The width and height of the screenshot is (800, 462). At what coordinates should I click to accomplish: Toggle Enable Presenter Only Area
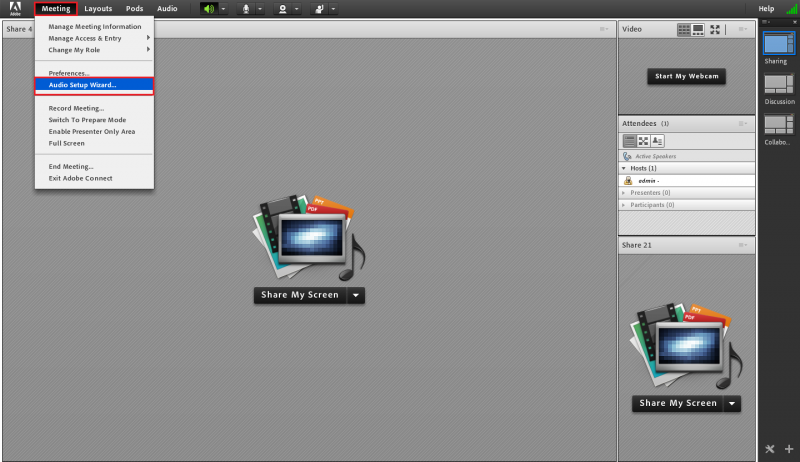92,131
